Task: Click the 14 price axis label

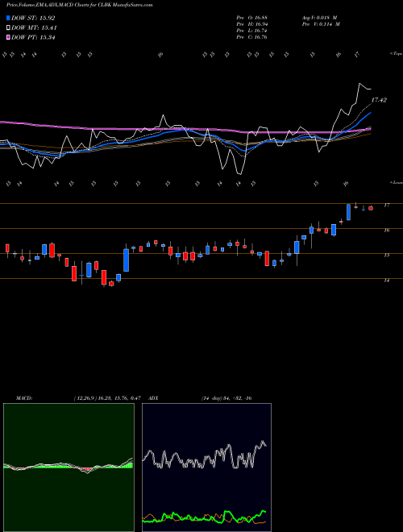Action: (386, 281)
